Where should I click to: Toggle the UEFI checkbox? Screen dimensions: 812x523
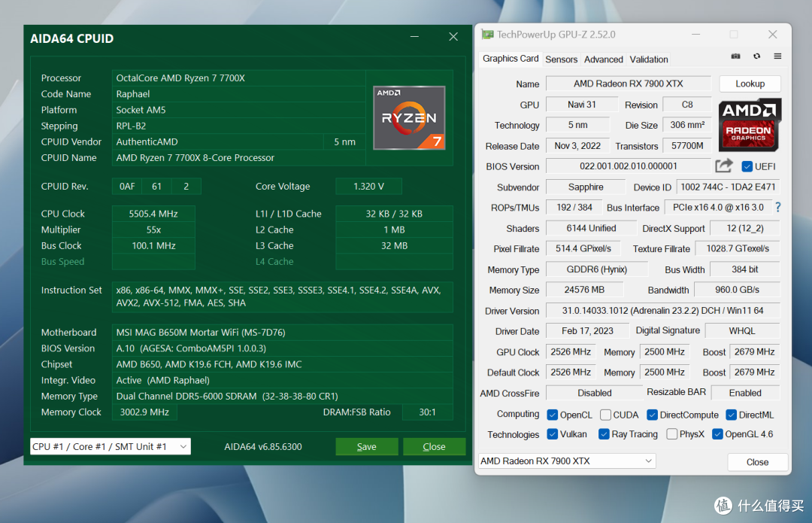(x=747, y=166)
